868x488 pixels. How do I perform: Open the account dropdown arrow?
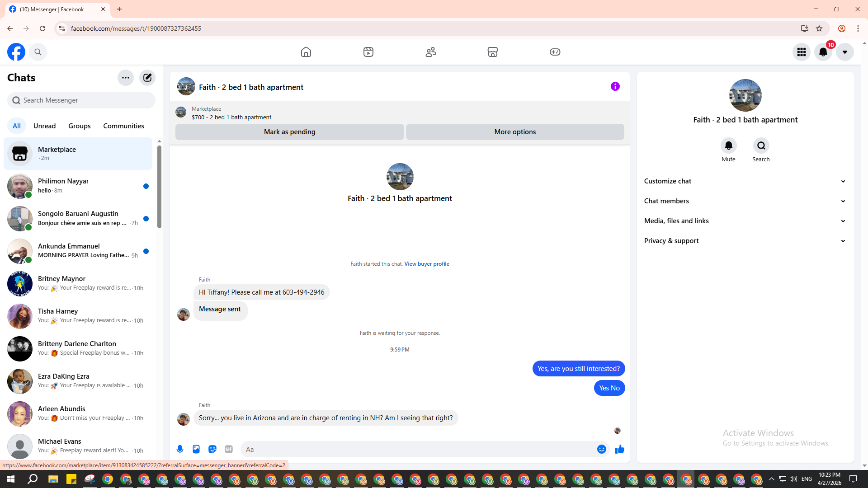click(x=845, y=52)
